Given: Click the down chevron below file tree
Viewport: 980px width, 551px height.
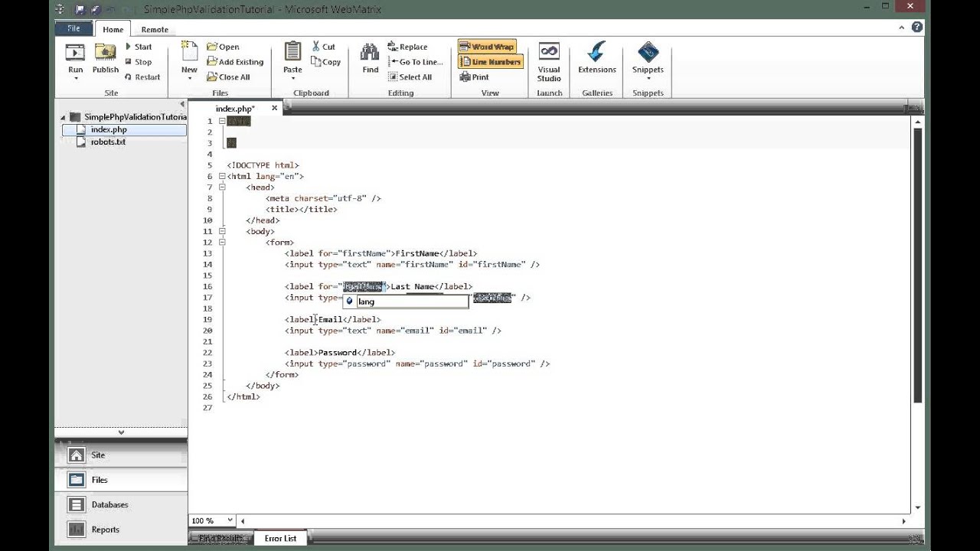Looking at the screenshot, I should point(121,432).
